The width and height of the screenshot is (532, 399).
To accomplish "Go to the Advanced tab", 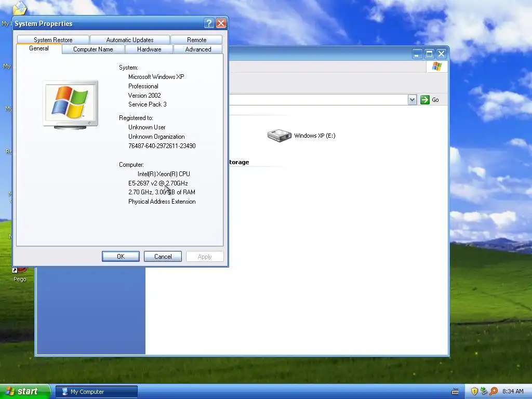I will tap(198, 49).
